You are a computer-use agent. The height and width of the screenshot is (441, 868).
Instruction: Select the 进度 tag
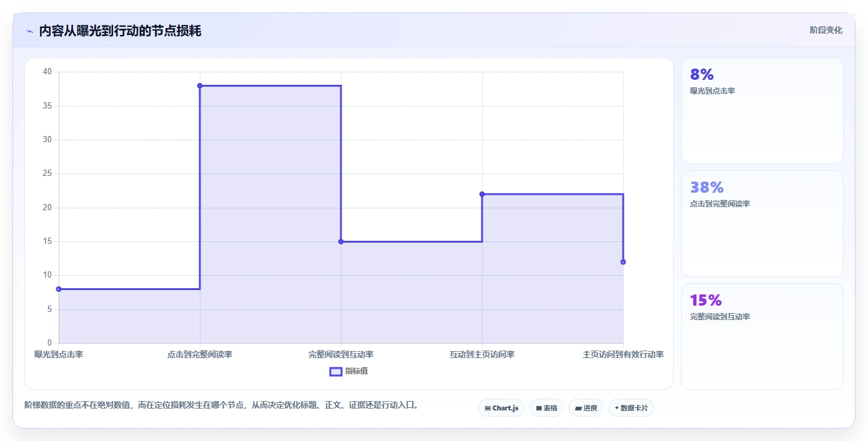click(586, 408)
